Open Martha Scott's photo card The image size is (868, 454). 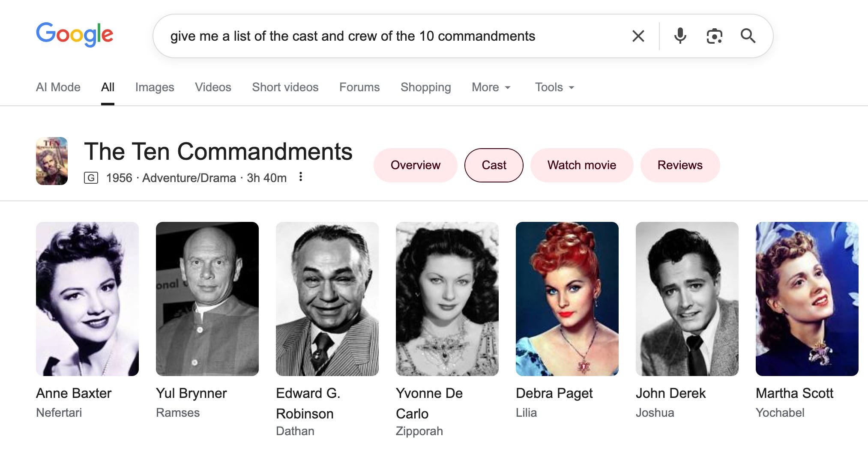(x=807, y=299)
